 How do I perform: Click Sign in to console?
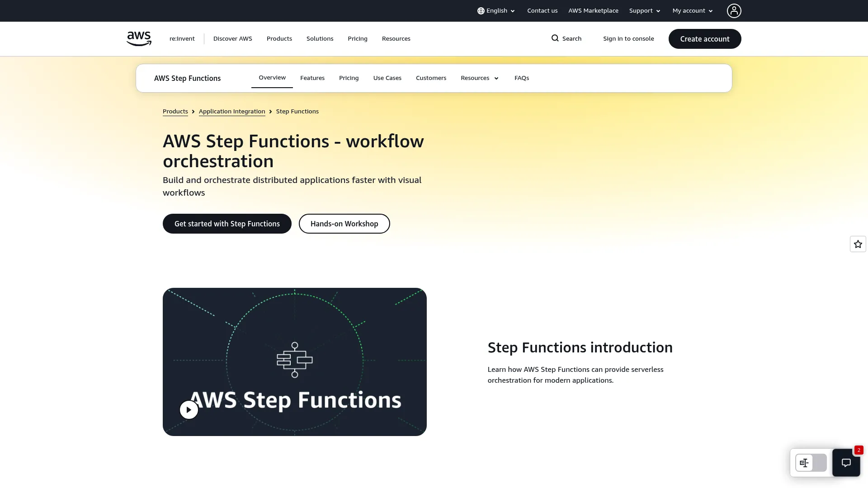click(628, 39)
